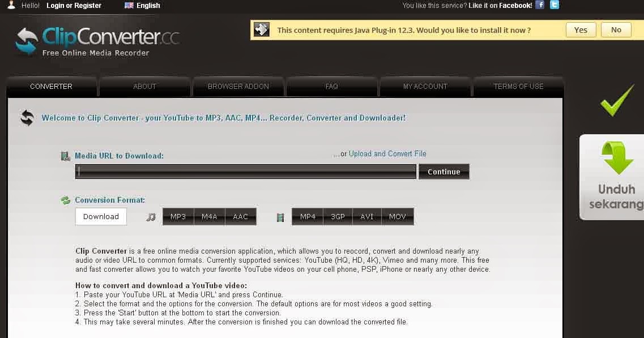Choose MP4 conversion format
Image resolution: width=644 pixels, height=338 pixels.
click(x=308, y=217)
